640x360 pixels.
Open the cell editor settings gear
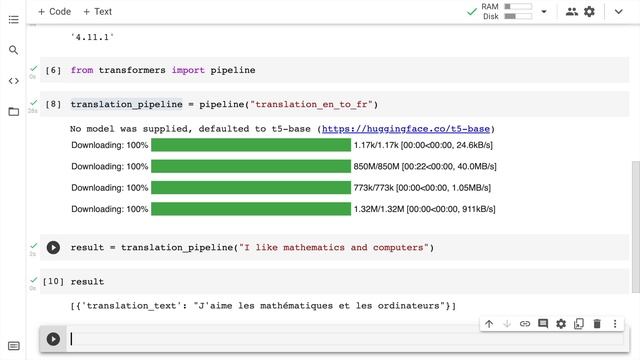(561, 324)
